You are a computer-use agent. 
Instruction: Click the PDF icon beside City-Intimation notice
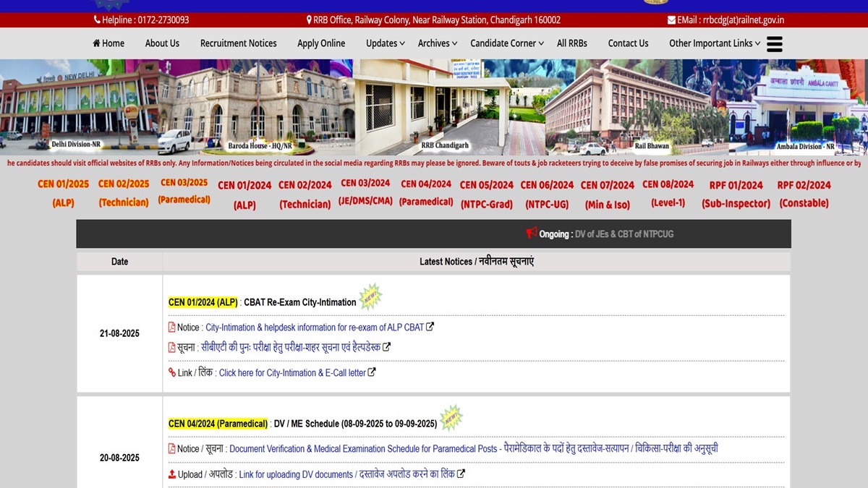tap(172, 328)
